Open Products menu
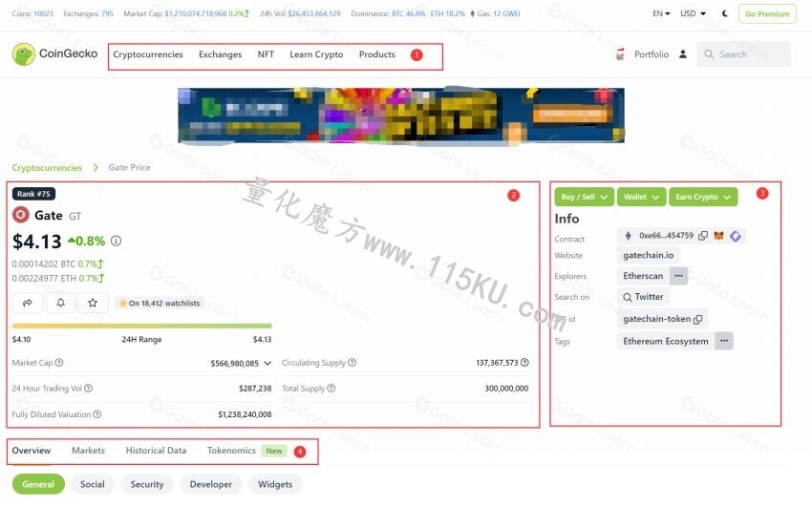Image resolution: width=812 pixels, height=507 pixels. [377, 54]
